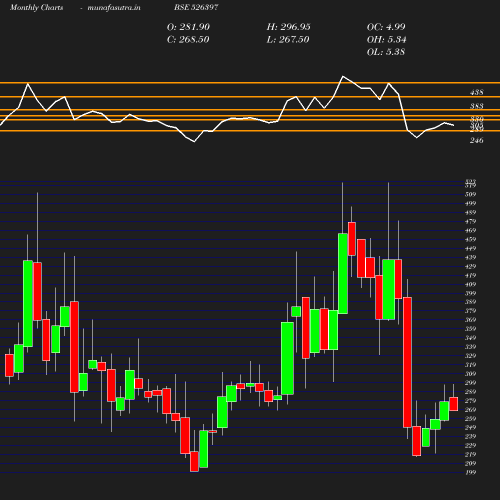Click the rightmost red candle on chart
Screen dimensions: 500x500
[454, 404]
